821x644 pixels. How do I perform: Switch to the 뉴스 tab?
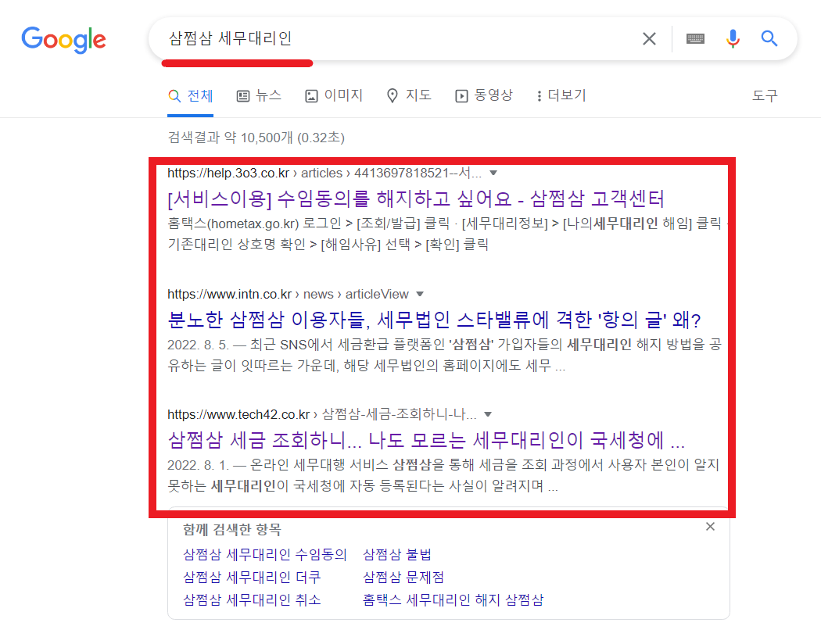pos(259,95)
